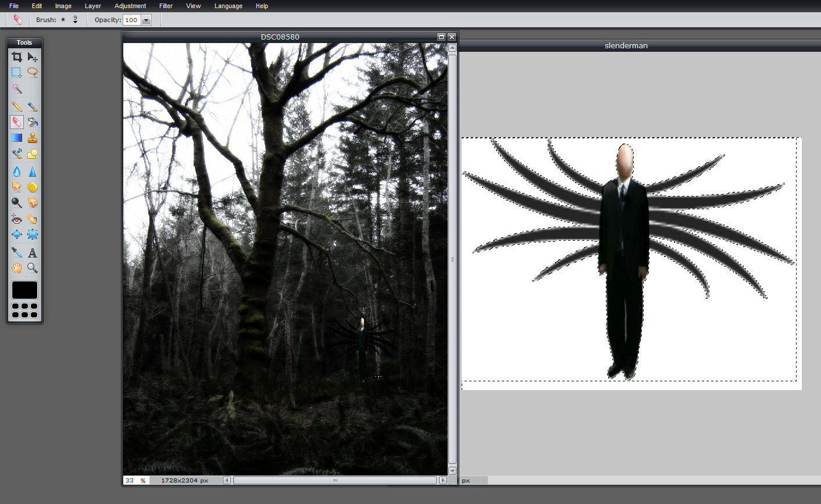The width and height of the screenshot is (821, 504).
Task: Select the Bloat tool
Action: tap(17, 234)
